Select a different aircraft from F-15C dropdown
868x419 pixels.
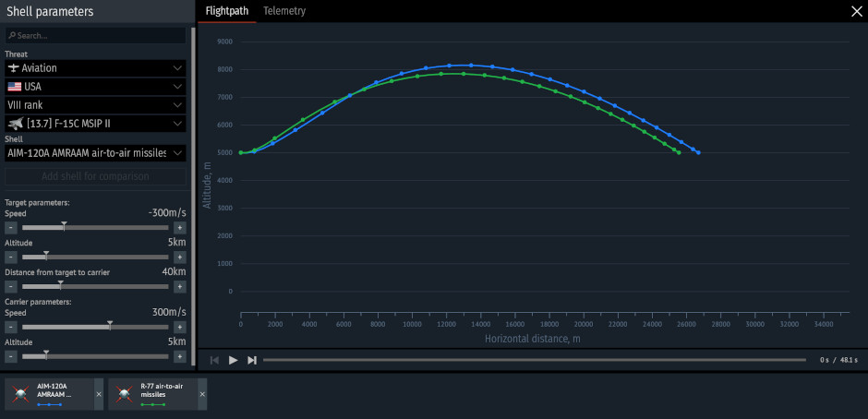(x=95, y=124)
